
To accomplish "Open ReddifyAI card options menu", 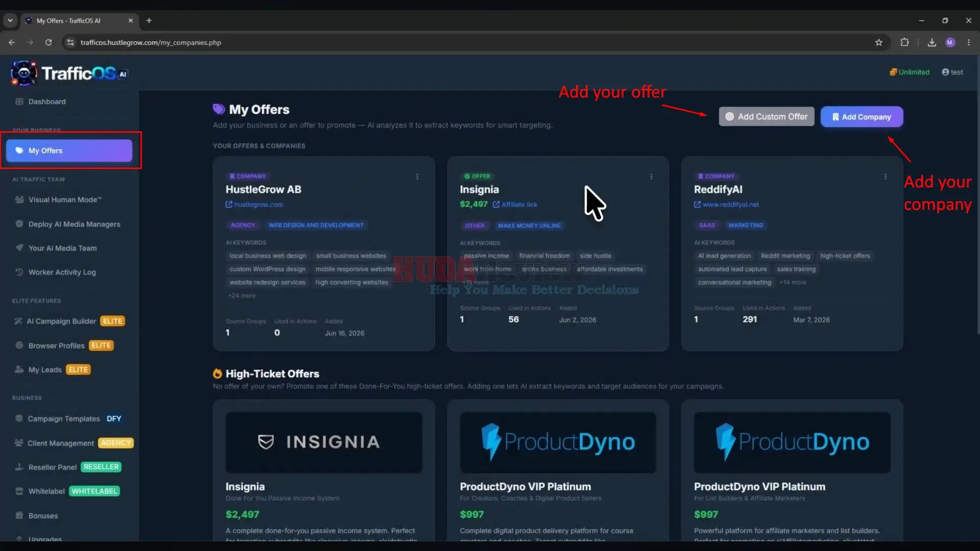I will [886, 177].
